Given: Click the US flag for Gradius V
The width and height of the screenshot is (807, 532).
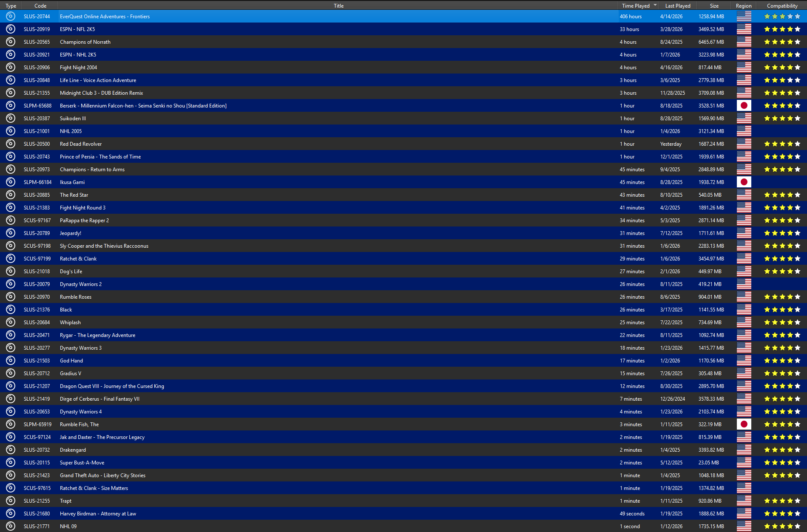Looking at the screenshot, I should (x=744, y=373).
